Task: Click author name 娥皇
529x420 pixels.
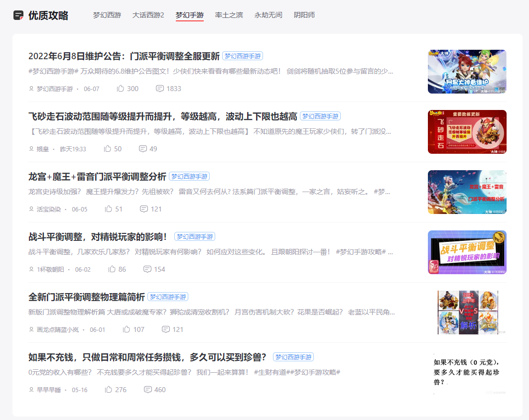Action: click(43, 149)
